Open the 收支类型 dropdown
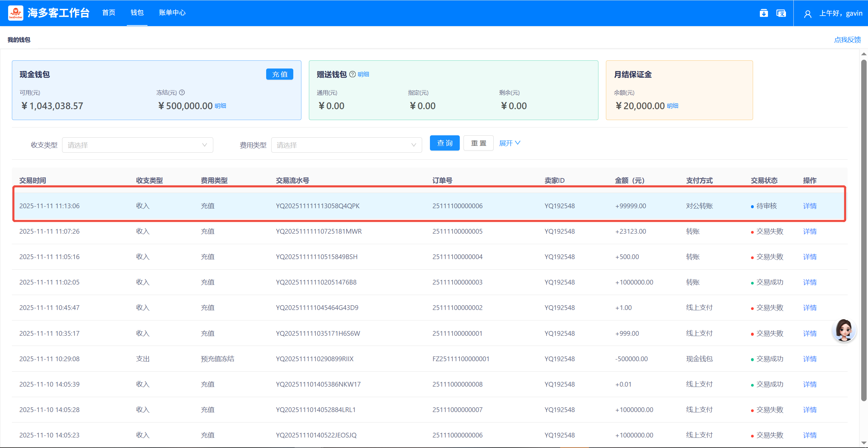868x448 pixels. [137, 145]
